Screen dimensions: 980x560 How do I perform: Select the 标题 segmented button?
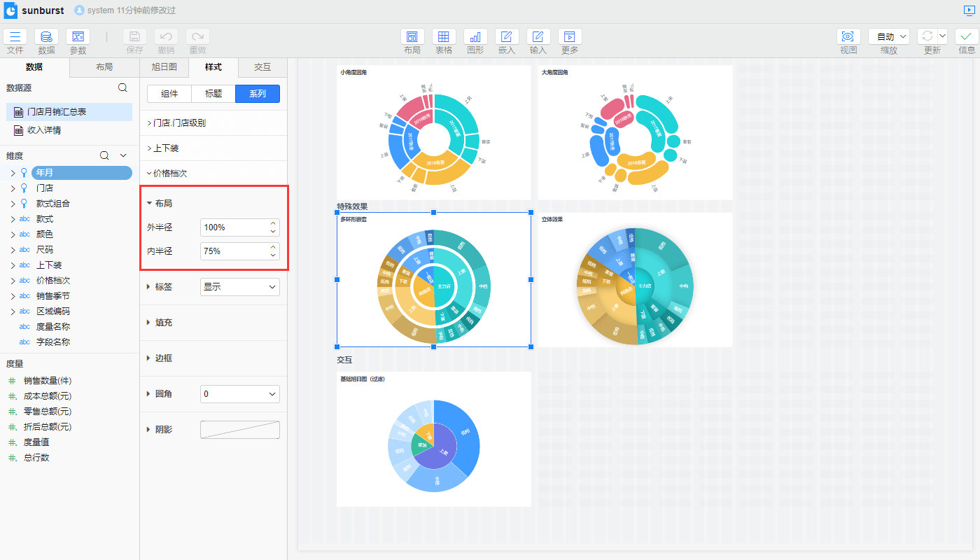coord(213,94)
